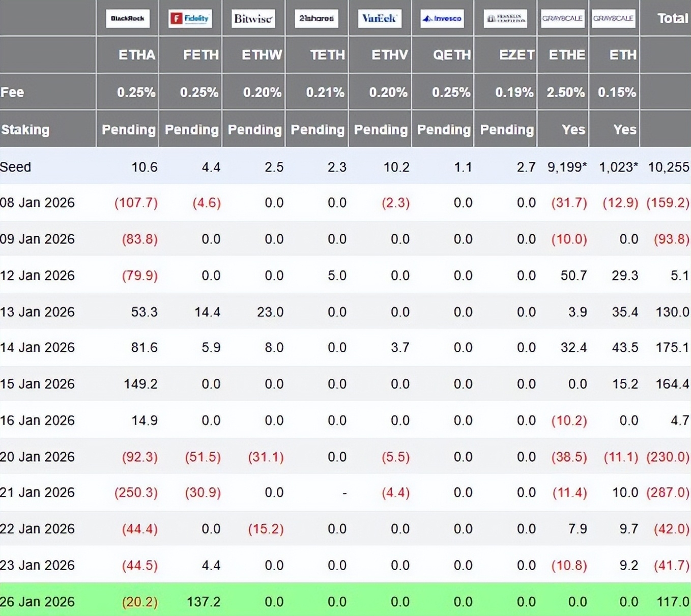
Task: Select the "23.0" value cell
Action: [270, 312]
